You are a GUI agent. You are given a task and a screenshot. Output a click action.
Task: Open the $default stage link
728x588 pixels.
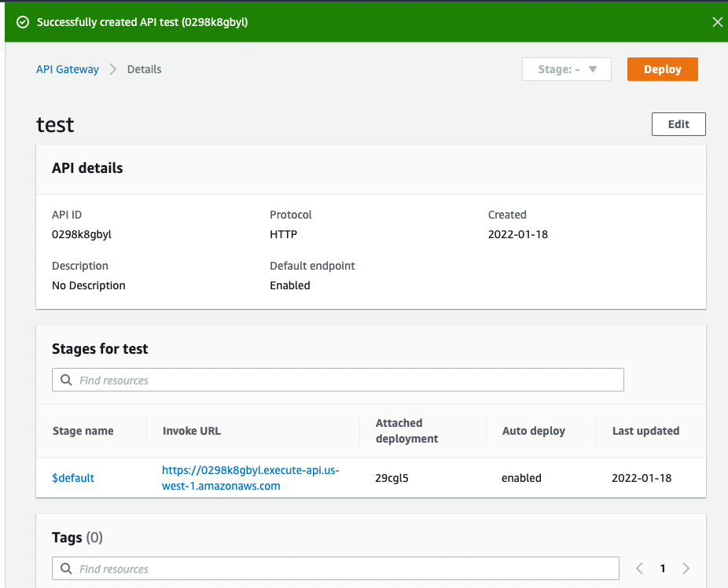click(x=73, y=477)
